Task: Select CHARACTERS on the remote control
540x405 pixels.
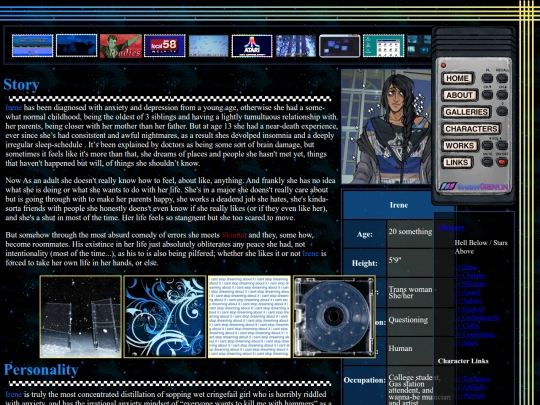Action: 471,129
